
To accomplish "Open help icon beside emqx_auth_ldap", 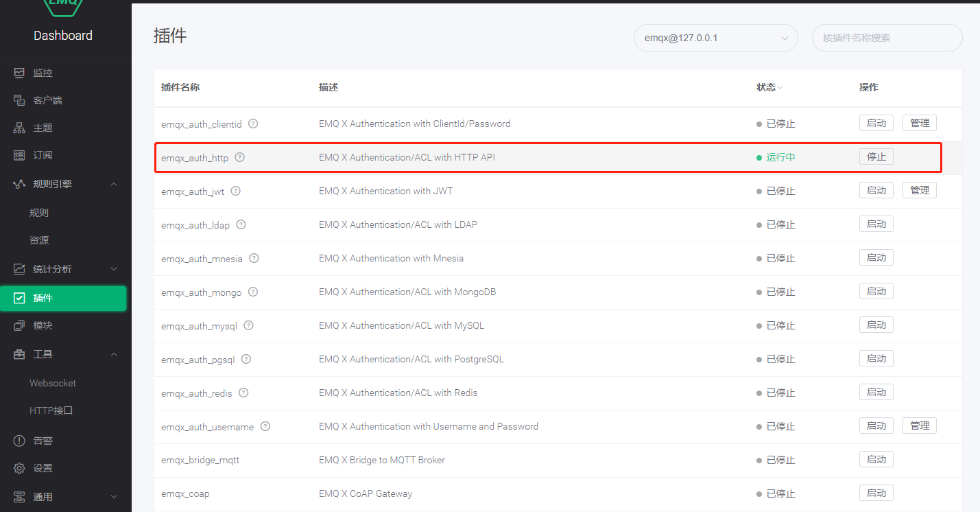I will (241, 224).
